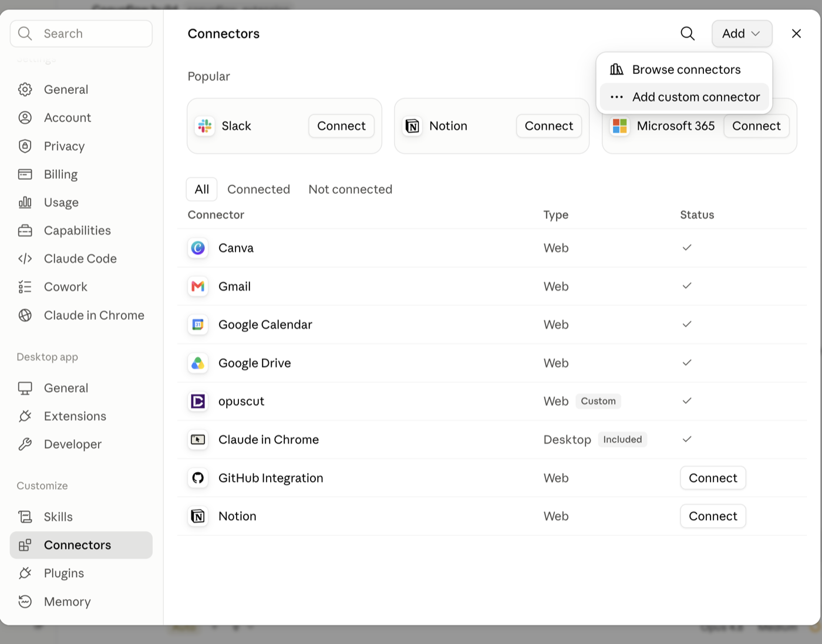Click the Status column header
This screenshot has height=644, width=822.
[697, 215]
